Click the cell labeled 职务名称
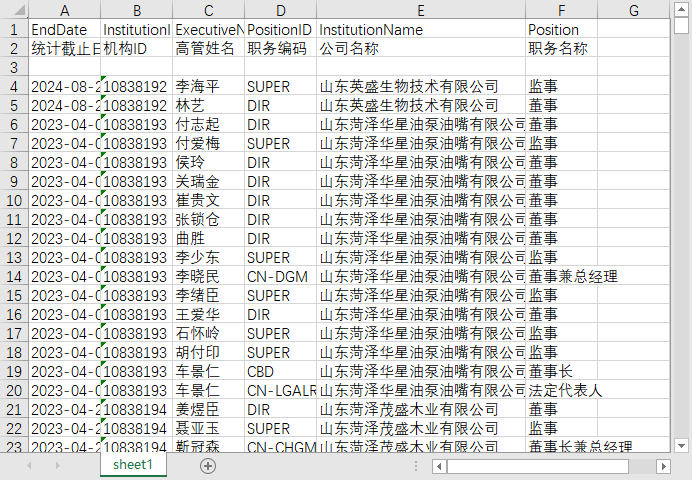Image resolution: width=692 pixels, height=480 pixels. pyautogui.click(x=561, y=49)
